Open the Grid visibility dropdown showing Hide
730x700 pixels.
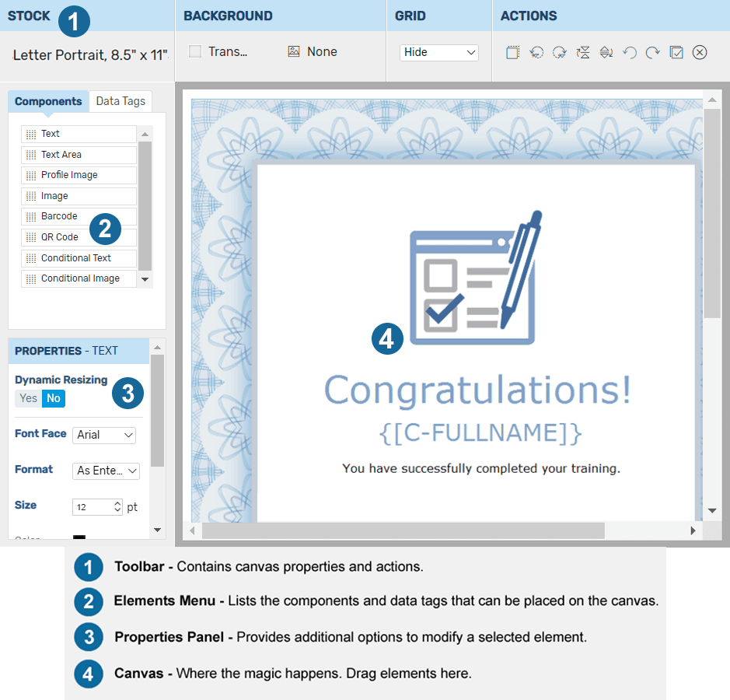438,52
